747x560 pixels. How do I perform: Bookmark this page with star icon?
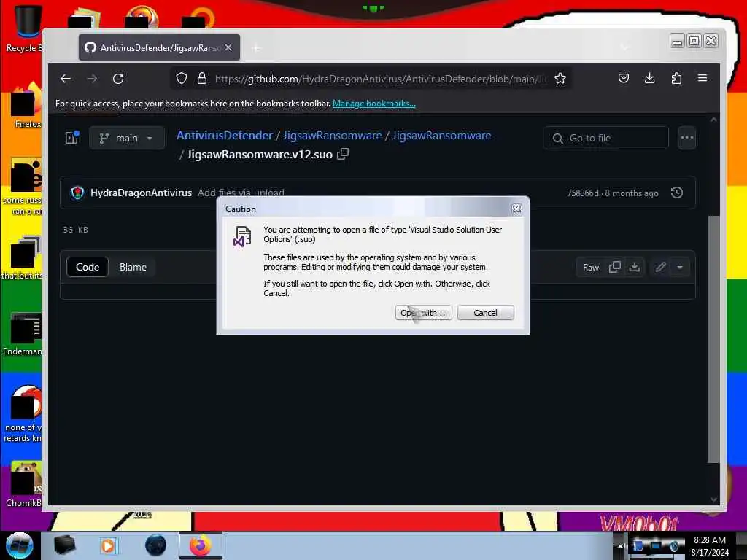pyautogui.click(x=560, y=79)
